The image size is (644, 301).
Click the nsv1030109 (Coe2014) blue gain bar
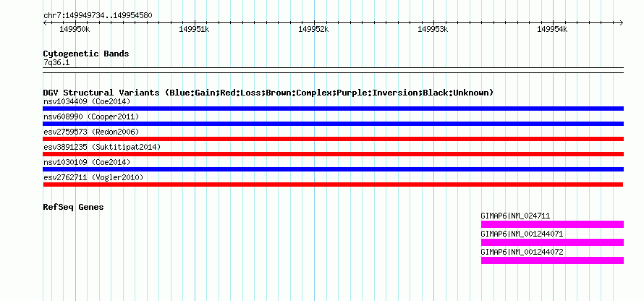(x=333, y=169)
